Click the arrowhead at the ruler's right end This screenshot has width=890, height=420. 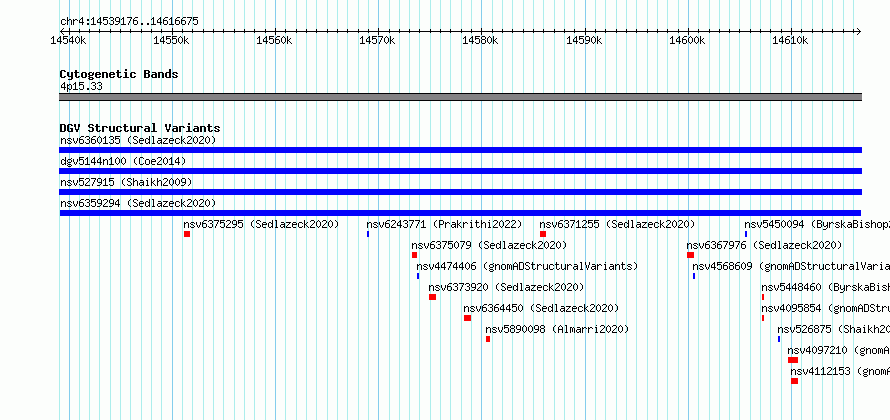click(x=858, y=31)
